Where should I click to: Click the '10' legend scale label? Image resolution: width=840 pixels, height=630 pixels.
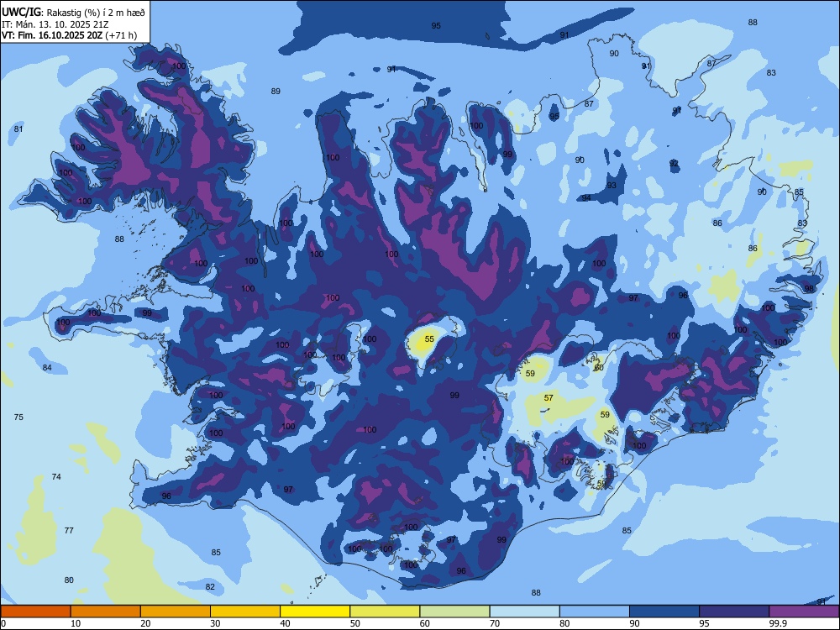(x=76, y=623)
